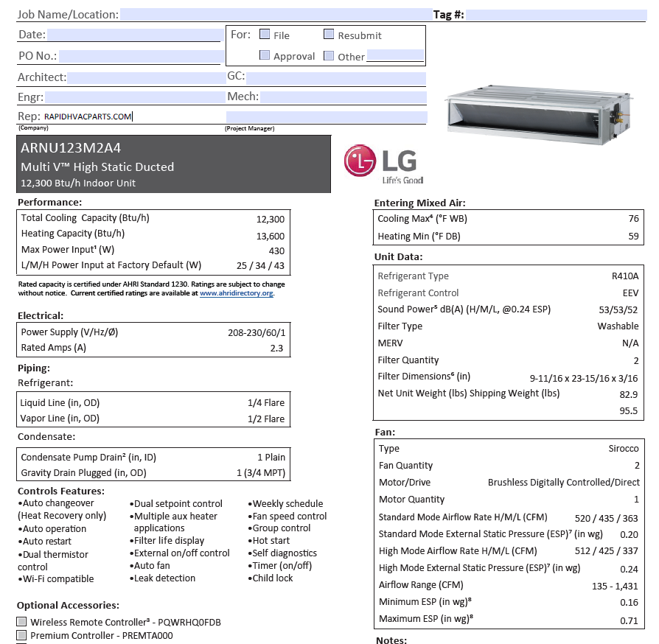Check the Approval checkbox
The width and height of the screenshot is (659, 644).
click(265, 55)
